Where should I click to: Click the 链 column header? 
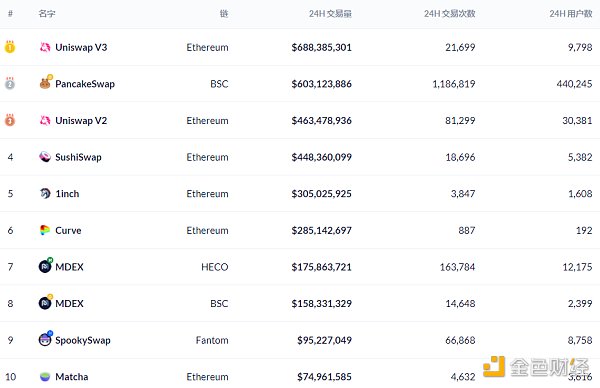pyautogui.click(x=224, y=14)
